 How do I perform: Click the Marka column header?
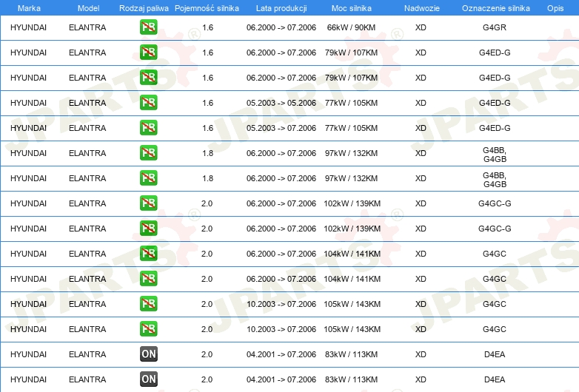point(29,8)
